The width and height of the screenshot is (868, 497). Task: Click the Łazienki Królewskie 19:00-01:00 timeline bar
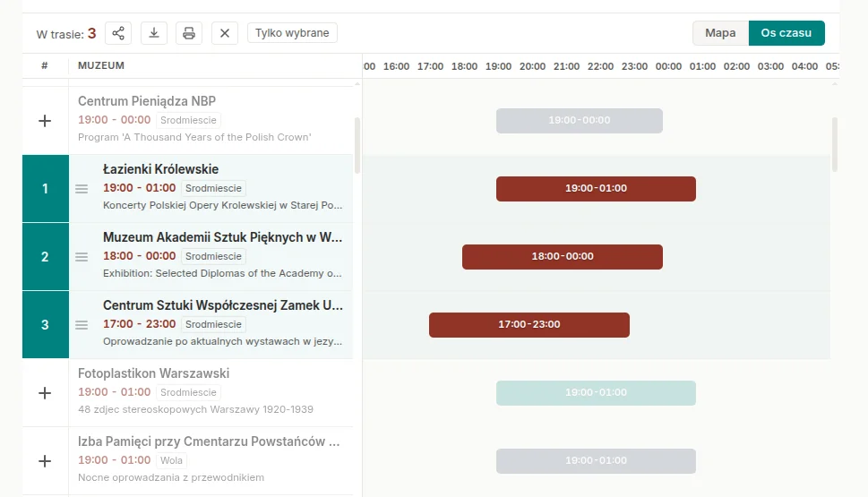tap(596, 189)
